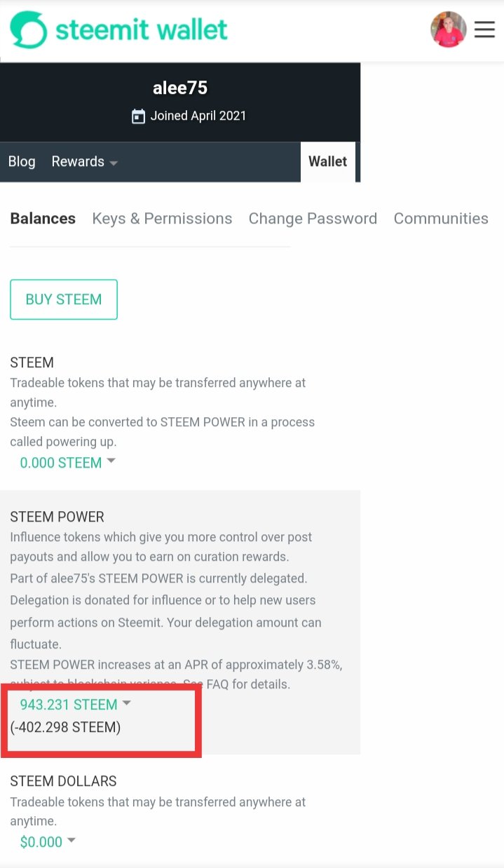Viewport: 504px width, 868px height.
Task: Open the user avatar profile picture
Action: 448,29
